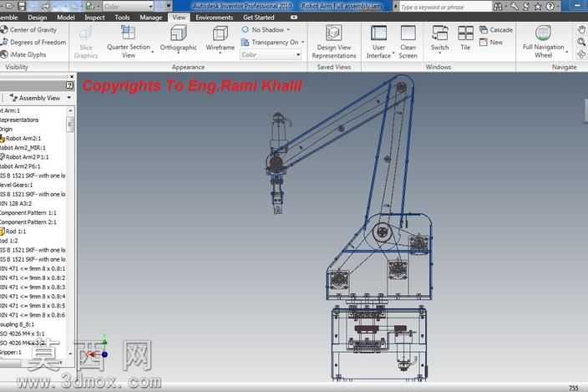588x392 pixels.
Task: Open the Transparency On dropdown arrow
Action: (302, 42)
